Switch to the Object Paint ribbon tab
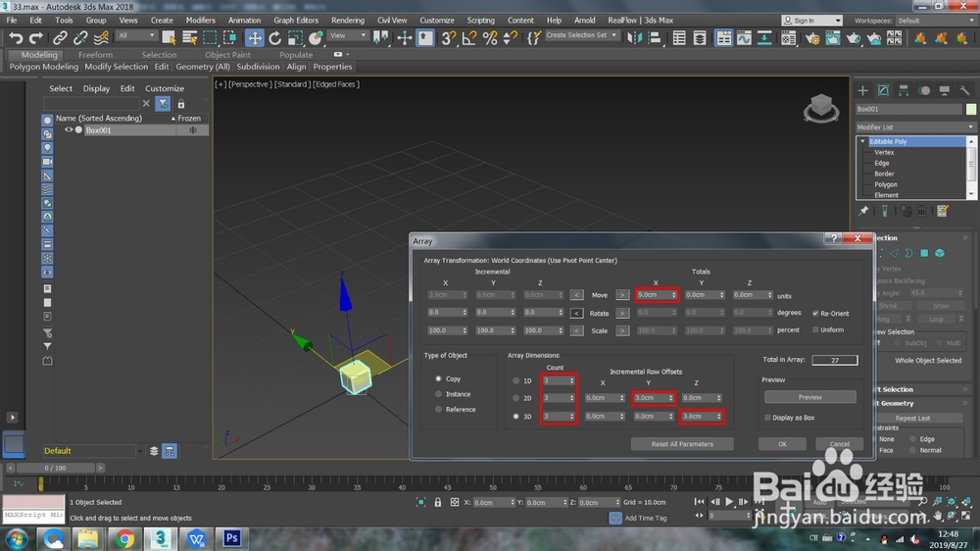 227,54
